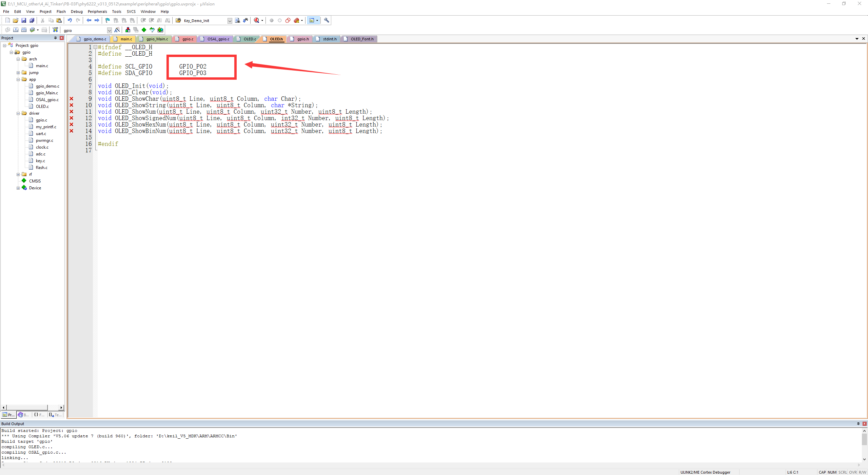This screenshot has height=475, width=868.
Task: Switch to the stdint.h editor tab
Action: point(326,39)
